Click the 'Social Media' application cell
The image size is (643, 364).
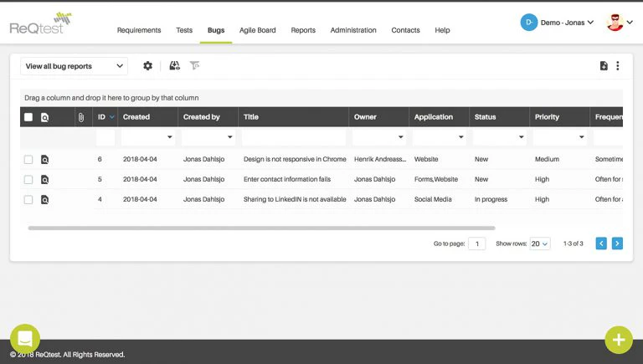click(433, 199)
